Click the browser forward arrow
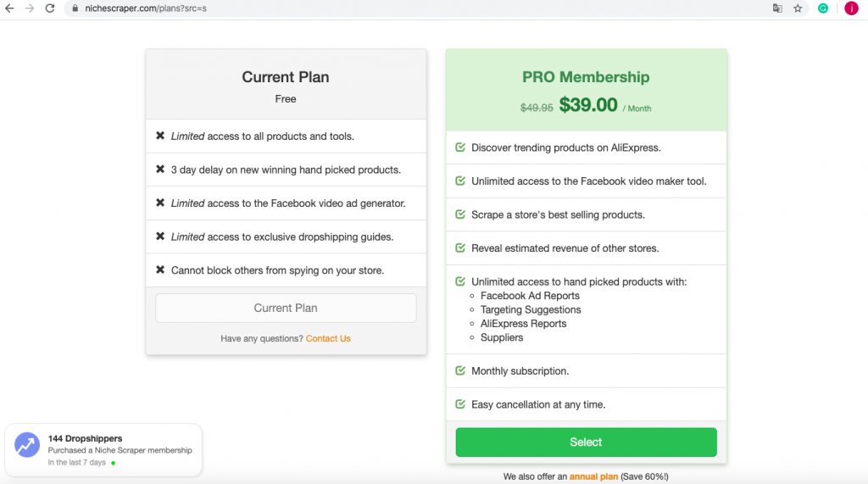The width and height of the screenshot is (868, 484). click(30, 8)
